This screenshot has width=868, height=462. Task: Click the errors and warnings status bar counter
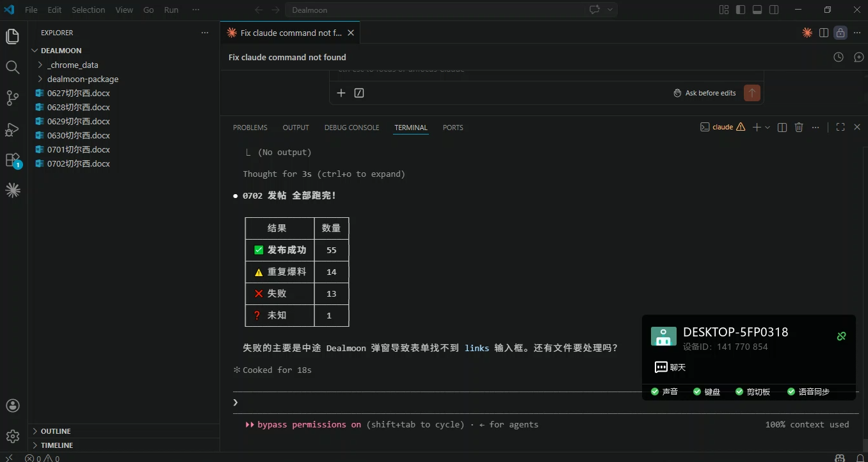click(x=42, y=458)
